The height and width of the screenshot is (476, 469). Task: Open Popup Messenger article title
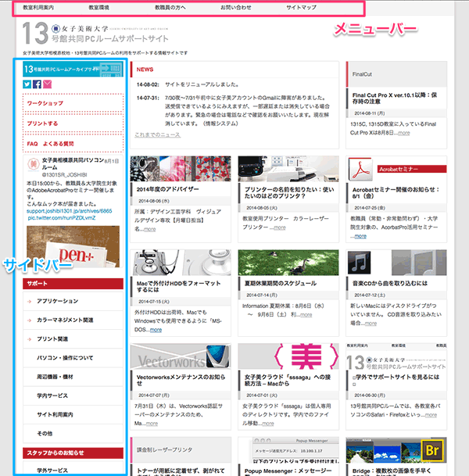click(x=288, y=471)
